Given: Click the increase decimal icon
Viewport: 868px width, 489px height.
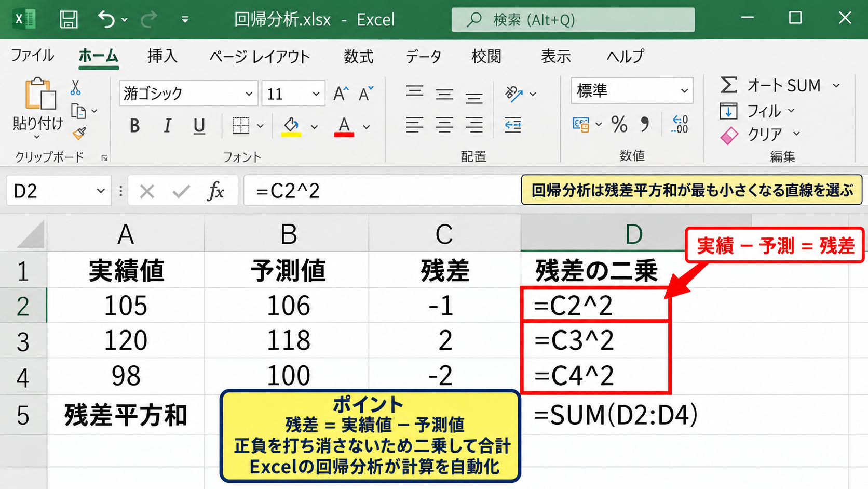Looking at the screenshot, I should click(x=680, y=124).
